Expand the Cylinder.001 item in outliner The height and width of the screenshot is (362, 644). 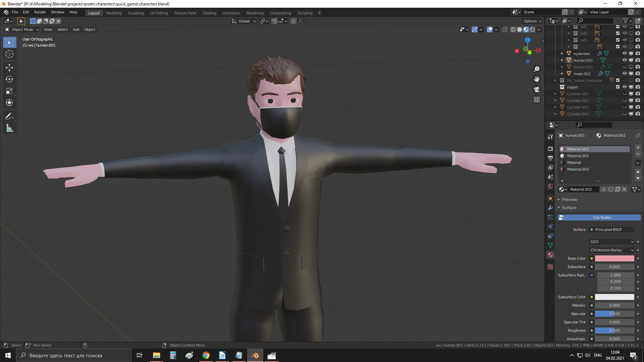click(x=556, y=94)
